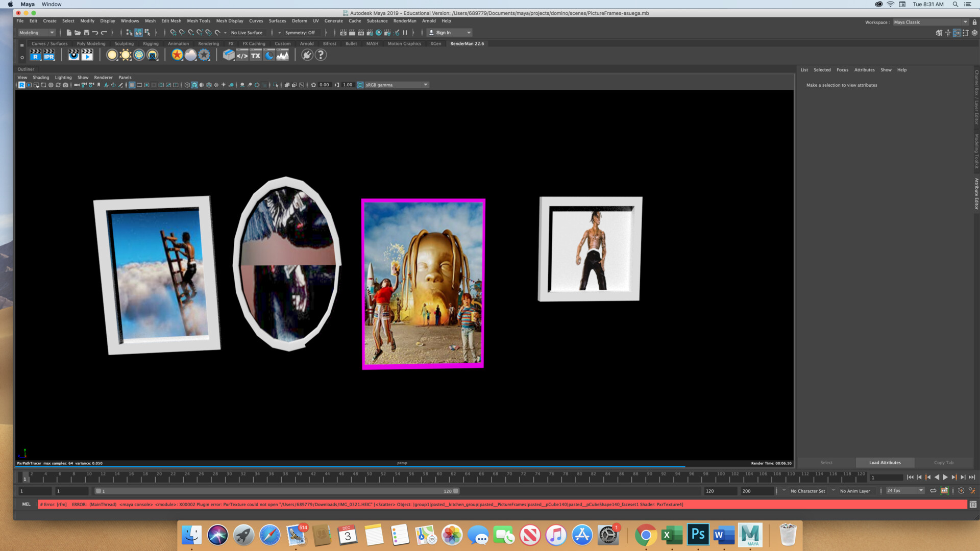Toggle the isolate select view in the panel toolbar
The height and width of the screenshot is (551, 980).
click(276, 85)
